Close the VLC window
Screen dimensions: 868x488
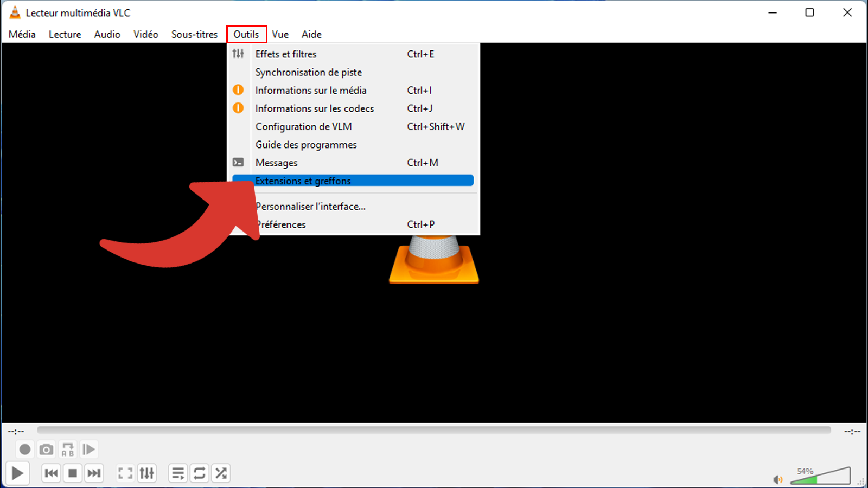pyautogui.click(x=847, y=12)
